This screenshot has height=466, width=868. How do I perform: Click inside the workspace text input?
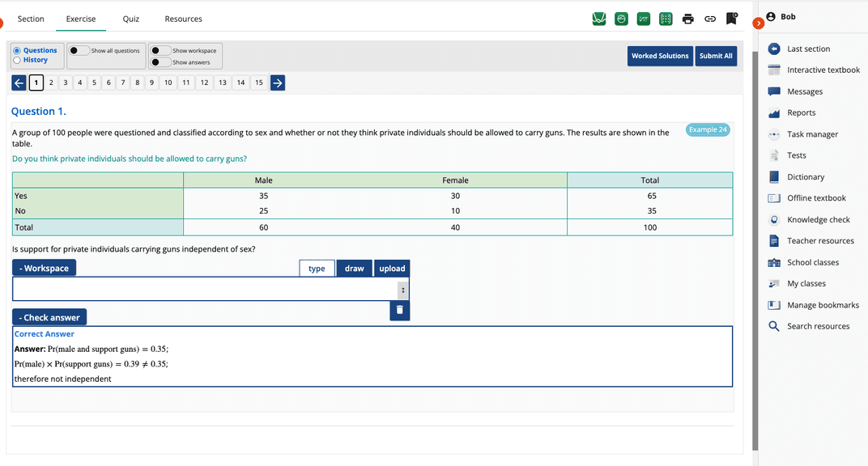coord(202,289)
